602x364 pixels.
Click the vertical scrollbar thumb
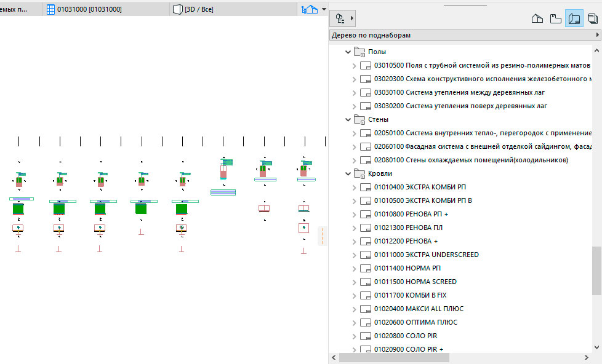tap(596, 271)
